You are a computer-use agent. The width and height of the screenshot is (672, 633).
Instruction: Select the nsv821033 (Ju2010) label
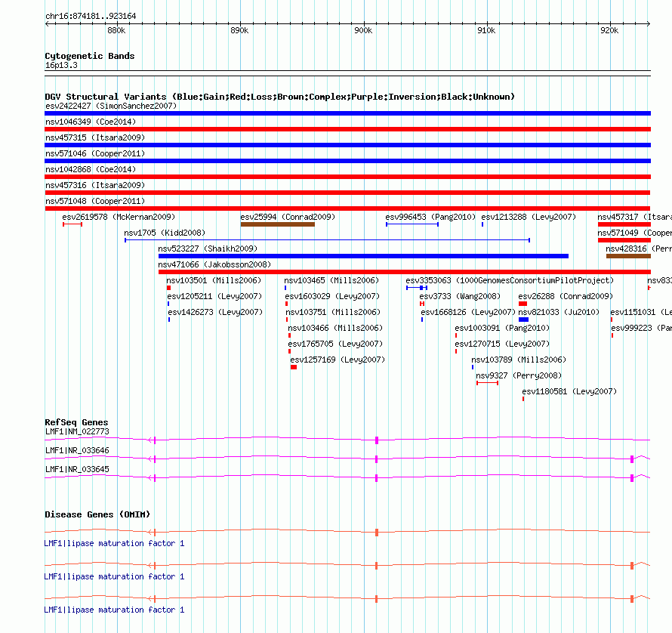coord(559,312)
